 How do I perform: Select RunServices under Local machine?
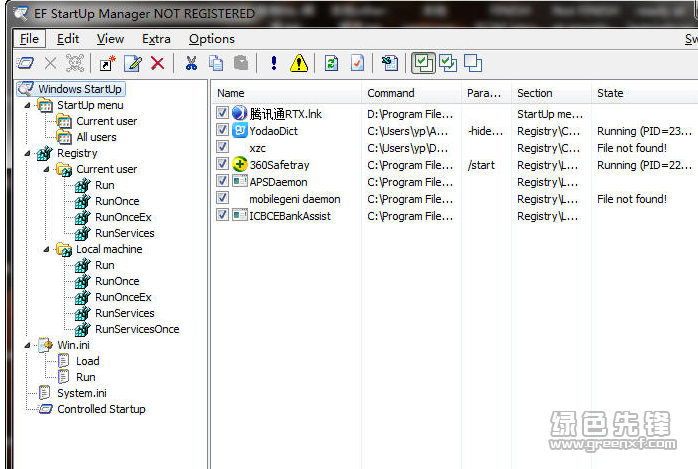tap(125, 313)
